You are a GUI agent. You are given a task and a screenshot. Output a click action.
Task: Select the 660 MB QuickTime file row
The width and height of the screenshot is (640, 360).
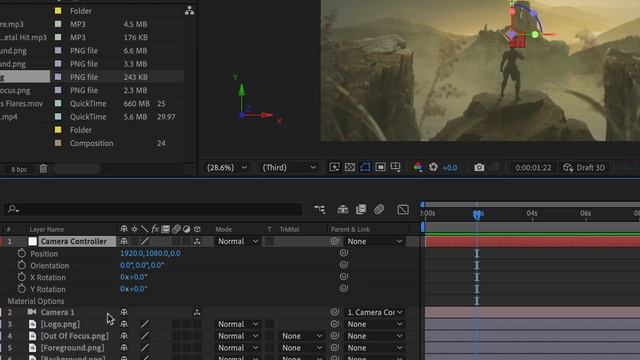tap(92, 104)
